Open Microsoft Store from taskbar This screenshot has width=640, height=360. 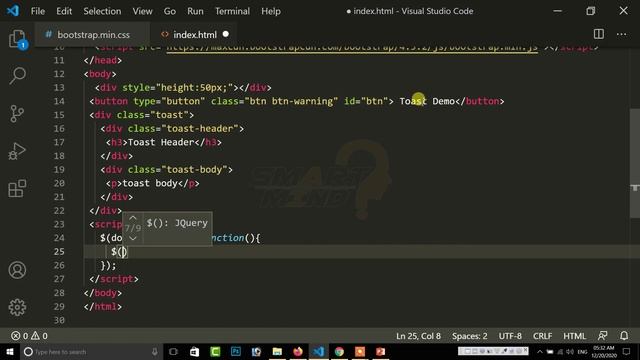[x=194, y=351]
